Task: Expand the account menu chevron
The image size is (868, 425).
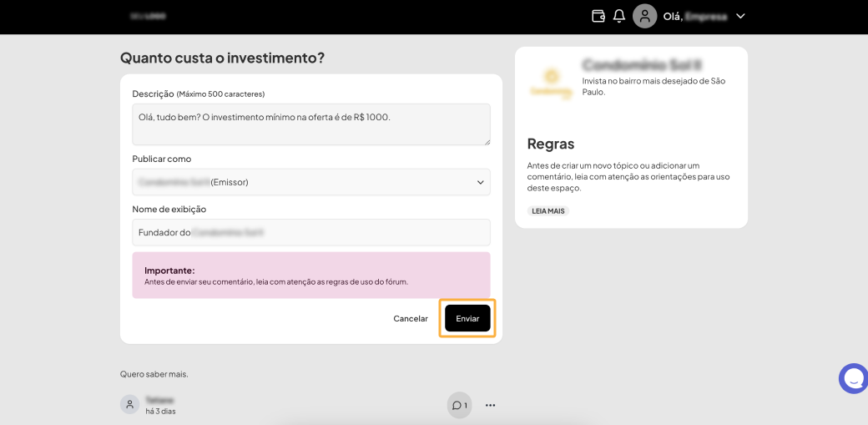Action: (740, 16)
